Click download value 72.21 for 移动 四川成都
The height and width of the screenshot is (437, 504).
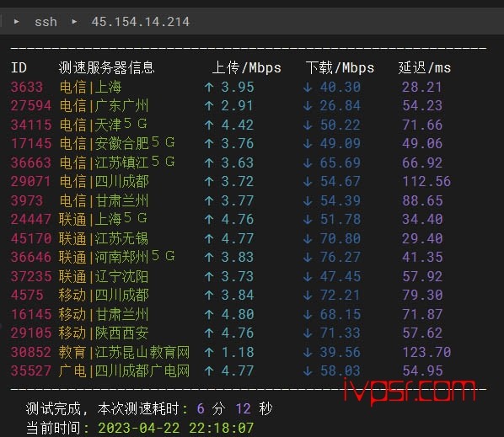(x=340, y=295)
